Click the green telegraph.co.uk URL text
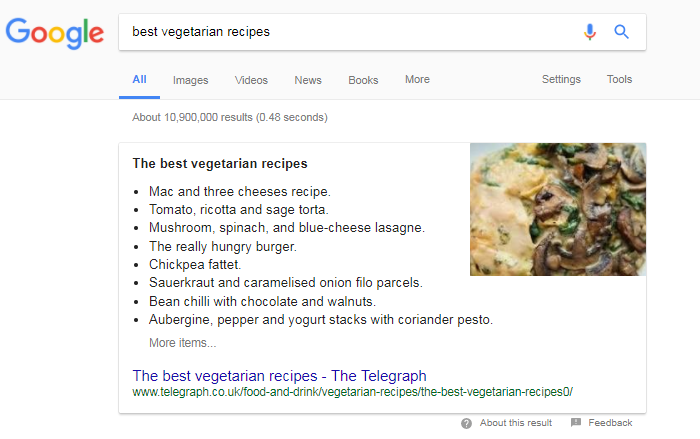This screenshot has height=439, width=700. pyautogui.click(x=353, y=392)
